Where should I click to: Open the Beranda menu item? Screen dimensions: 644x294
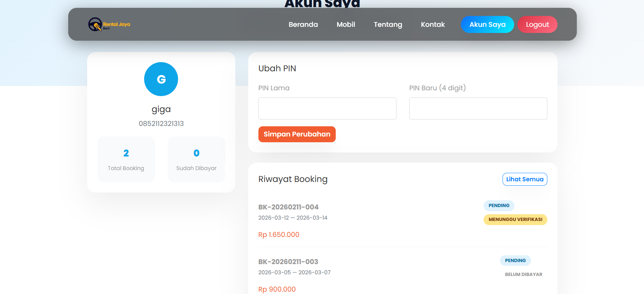pos(303,24)
